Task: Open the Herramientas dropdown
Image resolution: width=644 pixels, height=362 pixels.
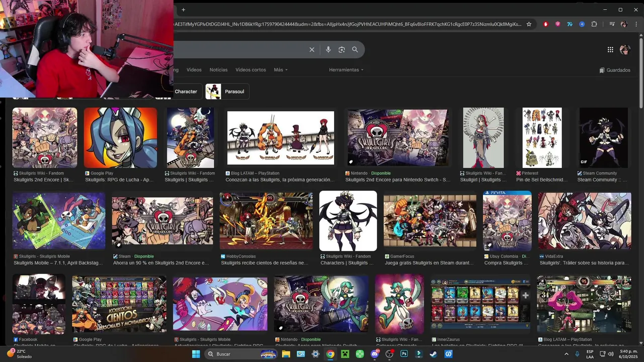Action: coord(346,70)
